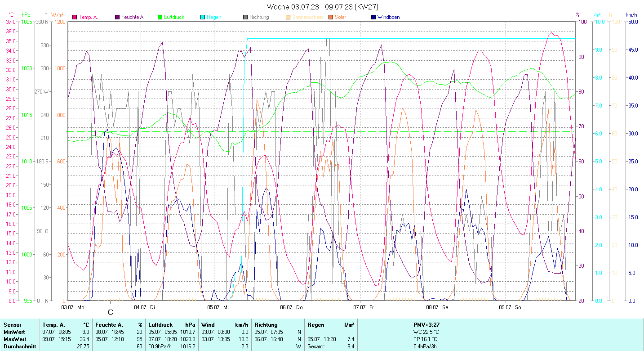Click the 37.0 value on the temperature axis
The height and width of the screenshot is (351, 644).
point(11,22)
